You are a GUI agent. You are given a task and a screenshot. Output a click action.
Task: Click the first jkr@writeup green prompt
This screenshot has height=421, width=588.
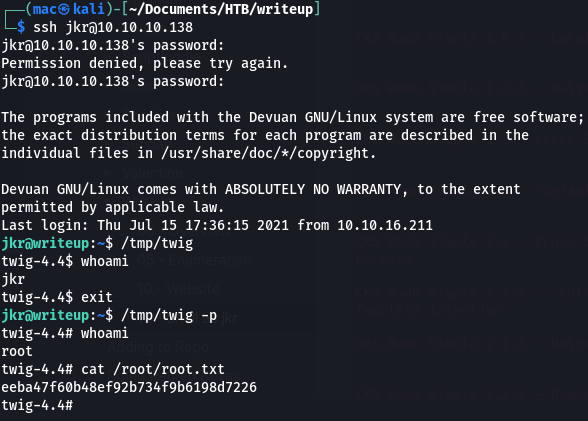point(45,243)
